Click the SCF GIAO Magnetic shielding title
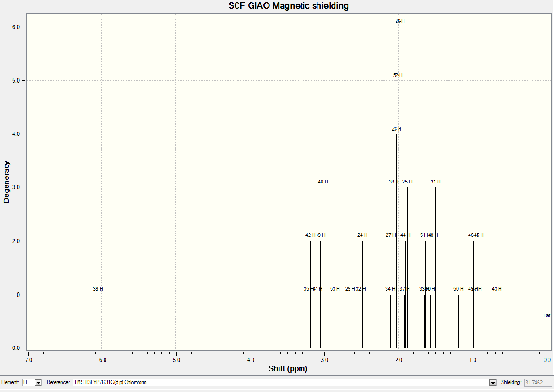 coord(288,6)
